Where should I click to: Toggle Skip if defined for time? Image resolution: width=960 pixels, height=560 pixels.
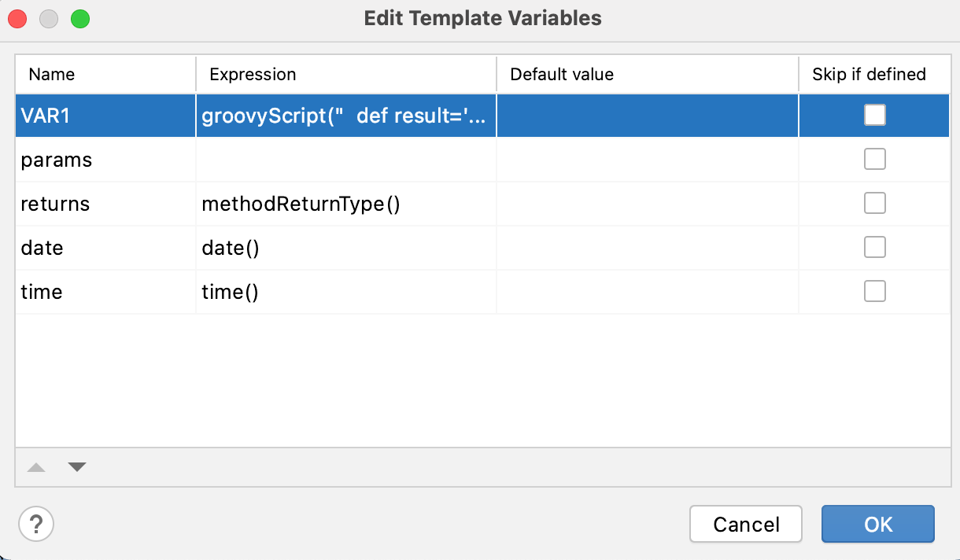[x=874, y=292]
